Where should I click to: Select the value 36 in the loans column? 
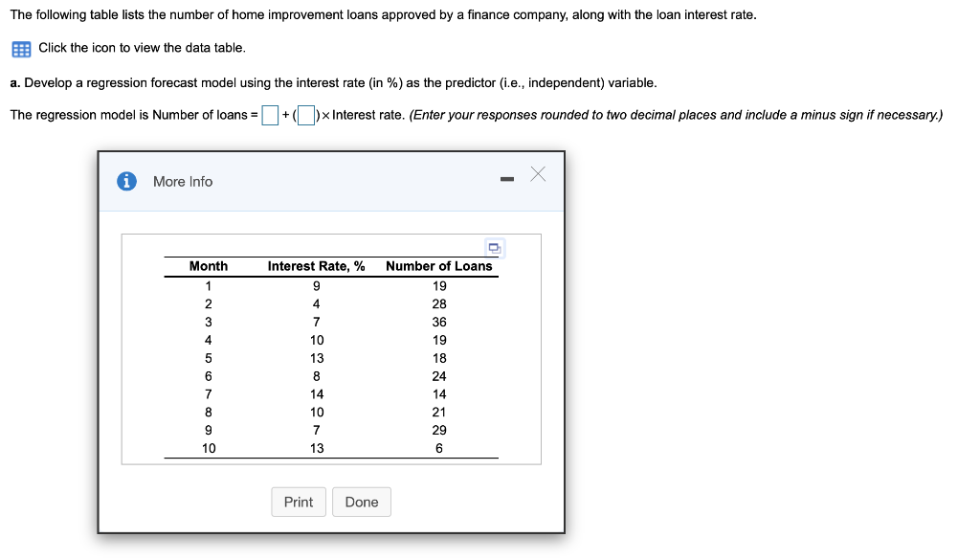pyautogui.click(x=437, y=321)
